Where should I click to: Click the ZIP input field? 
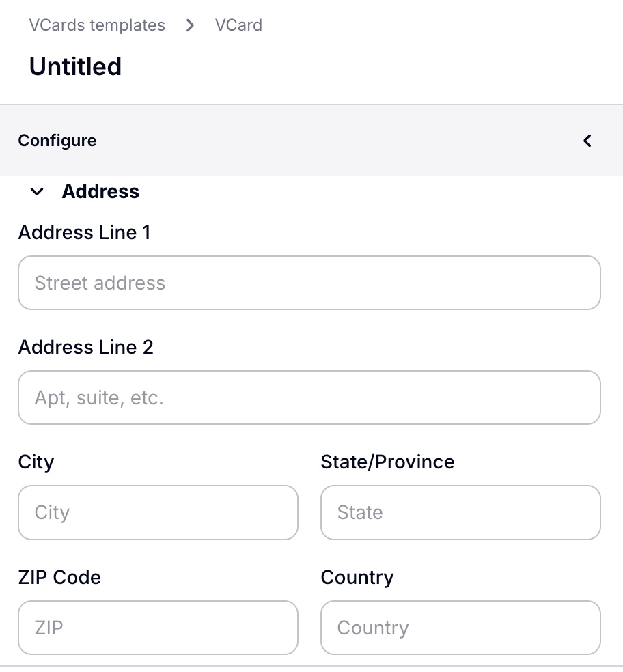[158, 628]
